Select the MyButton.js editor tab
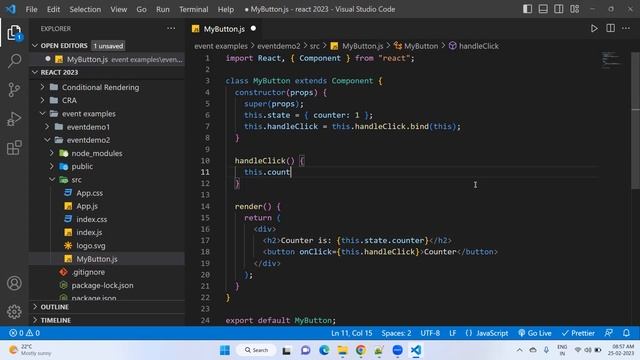Screen dimensions: 640x360 (224, 29)
